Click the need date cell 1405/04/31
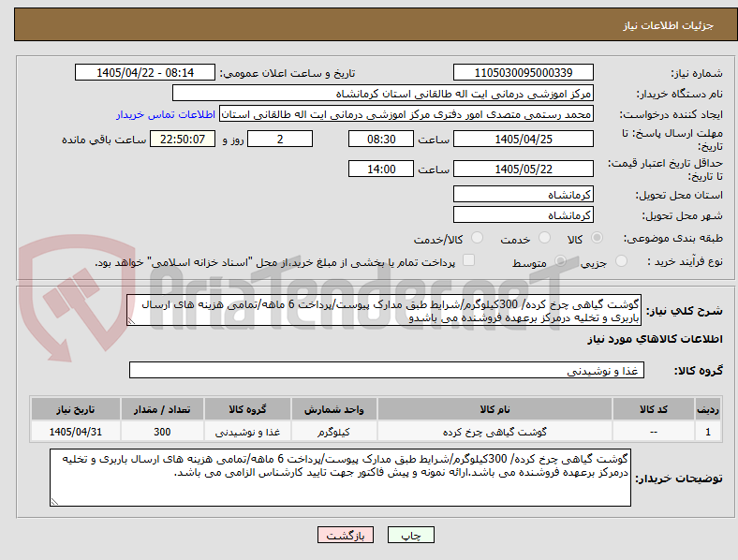Screen dimensions: 738x560 click(75, 432)
